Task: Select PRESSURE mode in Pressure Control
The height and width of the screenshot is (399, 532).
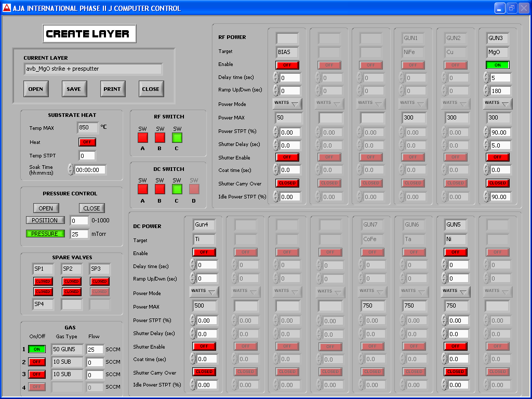Action: point(45,234)
